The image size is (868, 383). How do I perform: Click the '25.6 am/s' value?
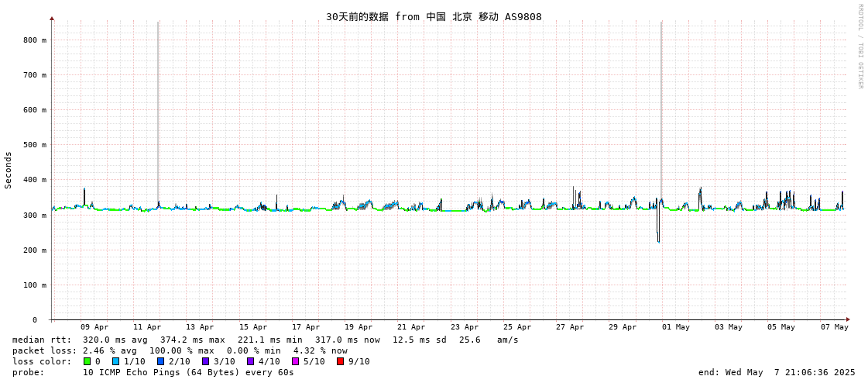coord(489,340)
